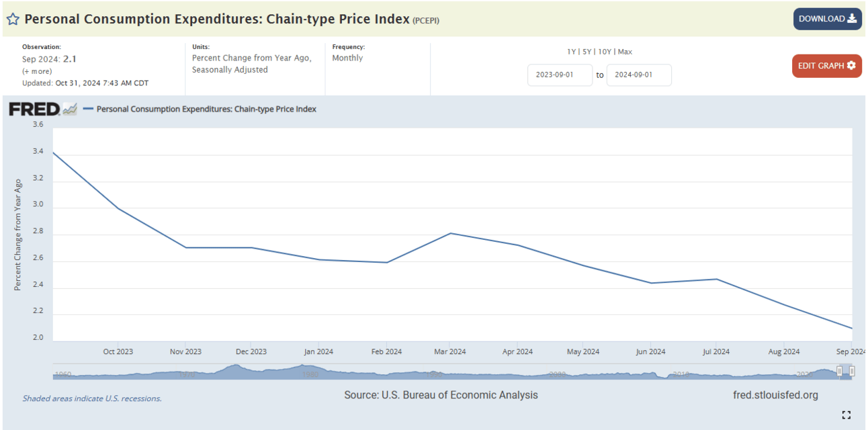Viewport: 868px width, 430px height.
Task: Click the Source: U.S. Bureau of Economic Analysis text
Action: coord(441,395)
